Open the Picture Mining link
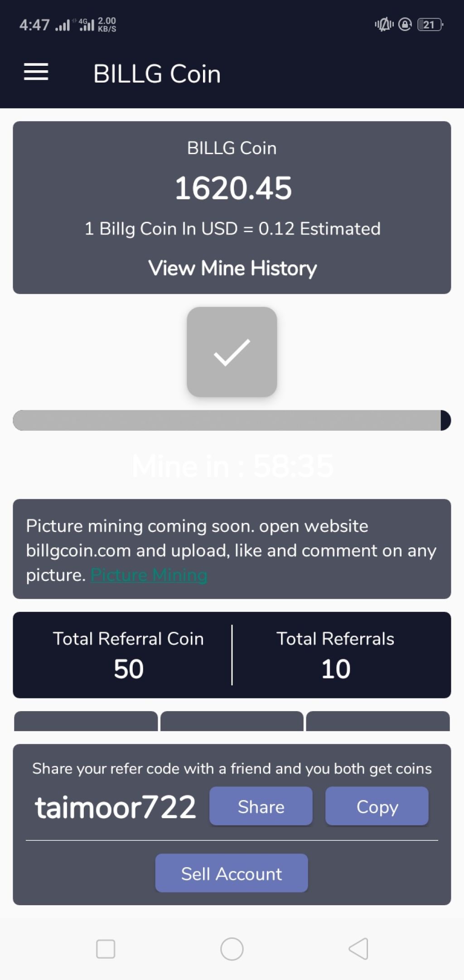This screenshot has width=464, height=980. 149,575
